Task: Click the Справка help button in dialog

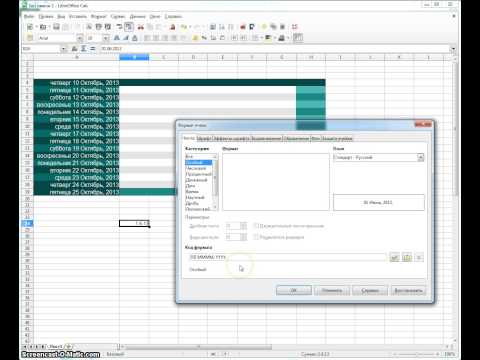Action: 370,290
